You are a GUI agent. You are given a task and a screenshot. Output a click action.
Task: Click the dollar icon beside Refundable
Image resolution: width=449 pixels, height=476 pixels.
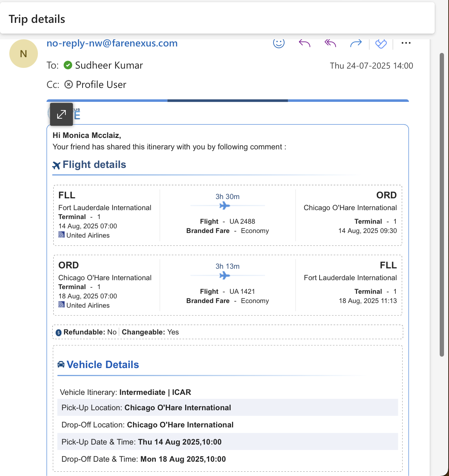coord(59,333)
